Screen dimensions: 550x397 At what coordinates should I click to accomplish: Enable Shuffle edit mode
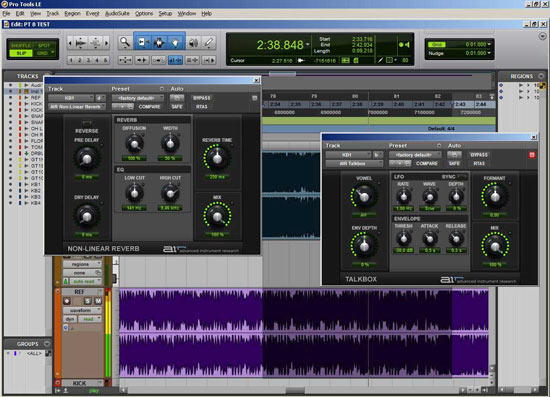coord(20,46)
